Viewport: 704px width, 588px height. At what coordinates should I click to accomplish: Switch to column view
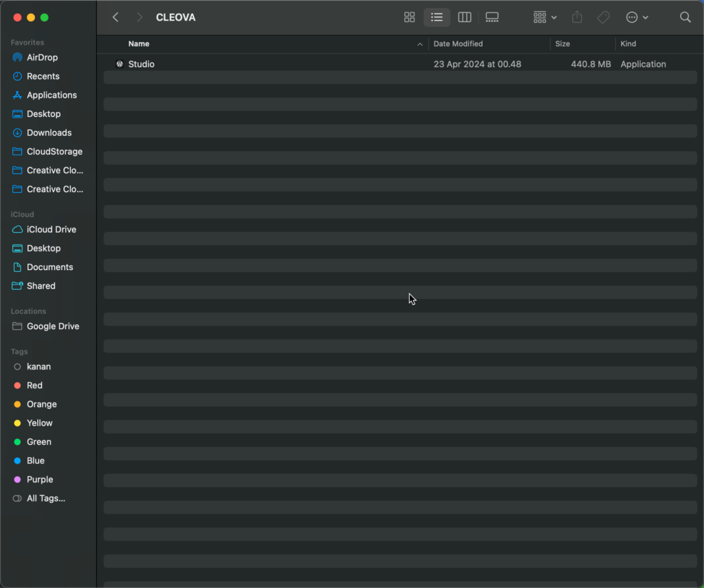click(464, 17)
